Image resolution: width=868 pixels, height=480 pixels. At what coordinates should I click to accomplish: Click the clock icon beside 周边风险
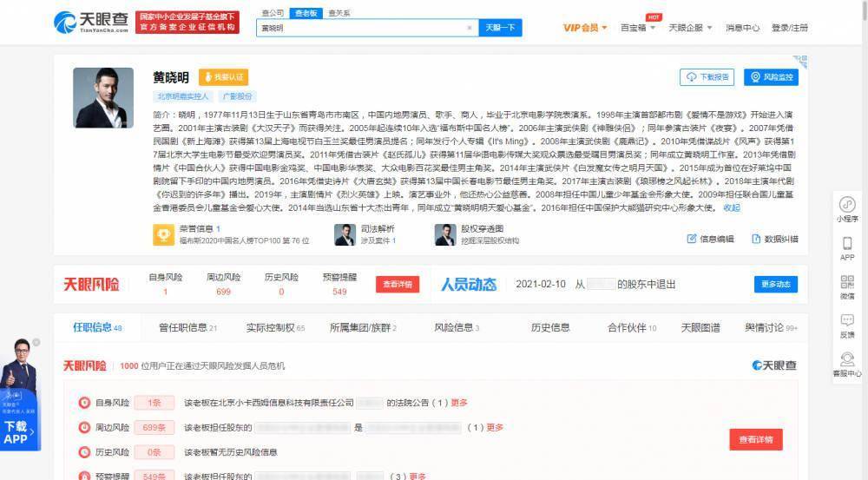[84, 427]
